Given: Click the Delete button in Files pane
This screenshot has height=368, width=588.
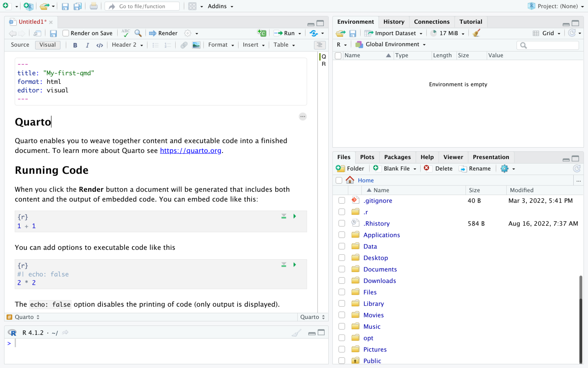Looking at the screenshot, I should pos(438,168).
